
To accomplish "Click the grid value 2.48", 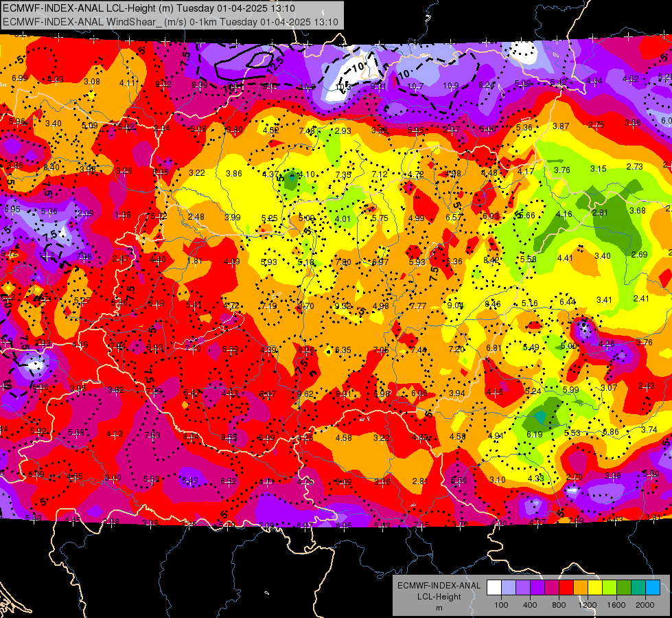I will (x=196, y=216).
